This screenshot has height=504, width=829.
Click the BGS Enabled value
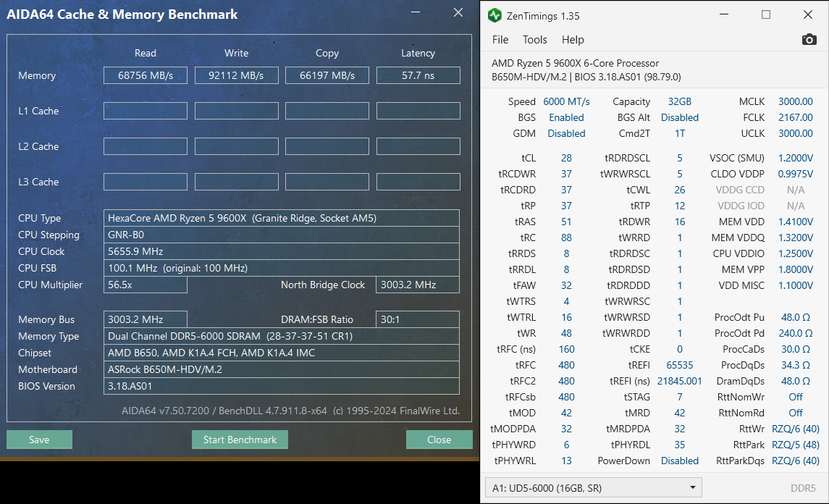(x=566, y=117)
